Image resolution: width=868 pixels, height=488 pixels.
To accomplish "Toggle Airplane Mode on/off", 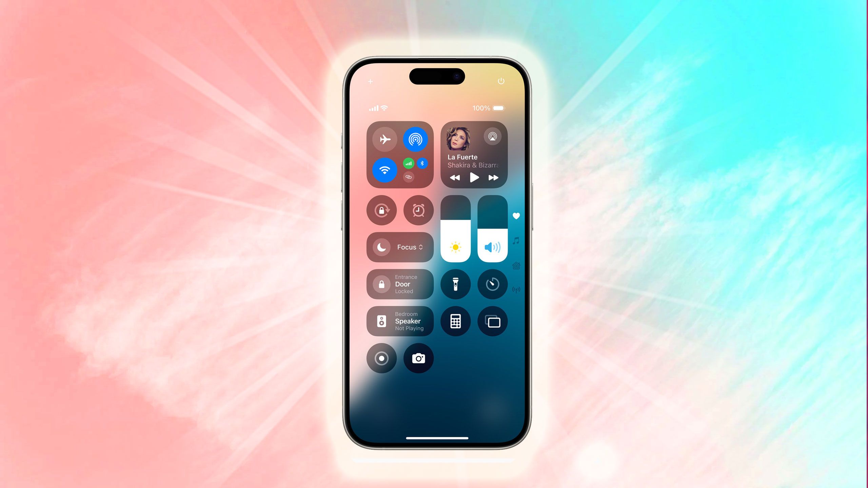I will point(384,139).
